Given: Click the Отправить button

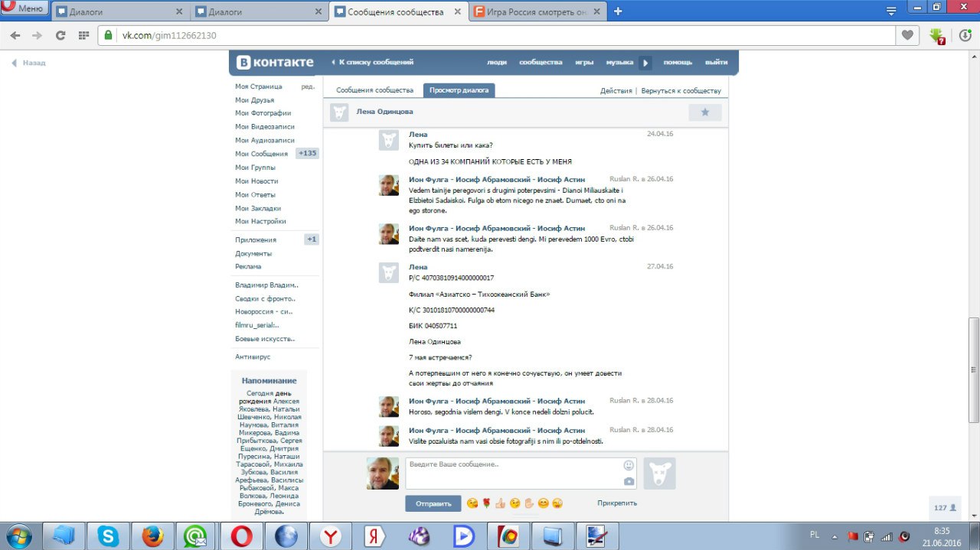Looking at the screenshot, I should point(433,504).
